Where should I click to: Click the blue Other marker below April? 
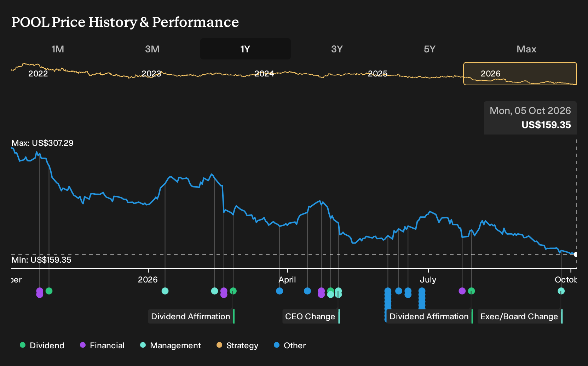pos(279,291)
